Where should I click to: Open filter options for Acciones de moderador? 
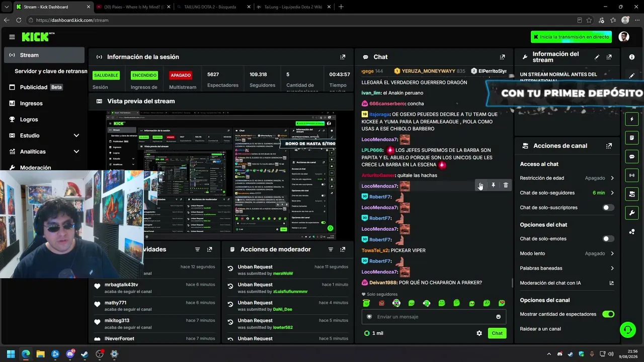click(x=331, y=249)
